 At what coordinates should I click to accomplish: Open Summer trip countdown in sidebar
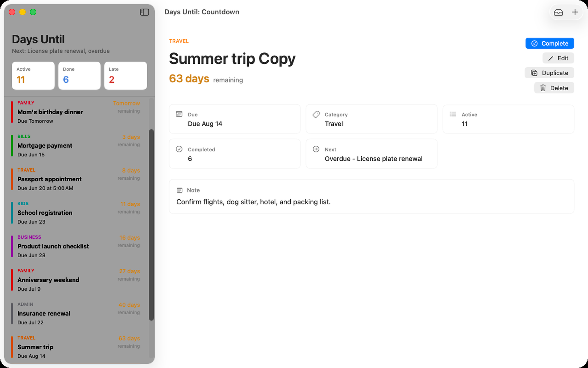pos(76,347)
